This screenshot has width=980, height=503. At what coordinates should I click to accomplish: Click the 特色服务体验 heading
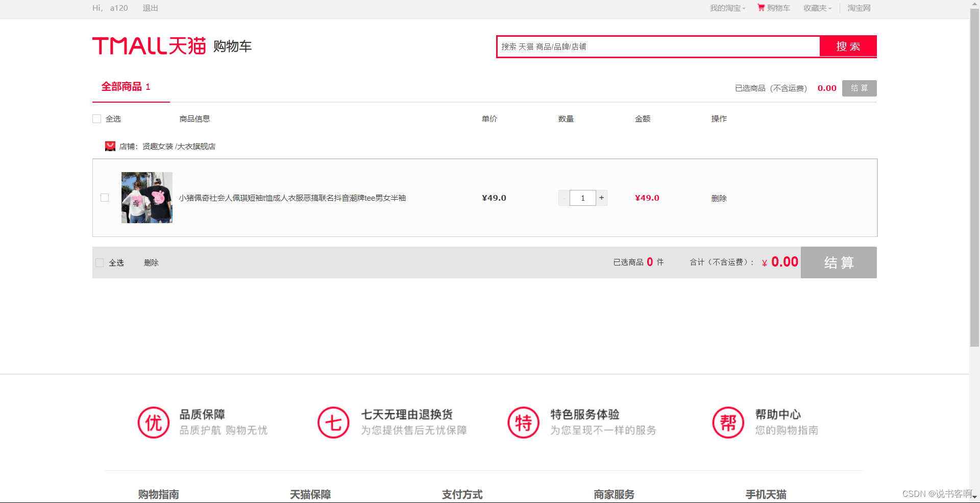pyautogui.click(x=585, y=414)
